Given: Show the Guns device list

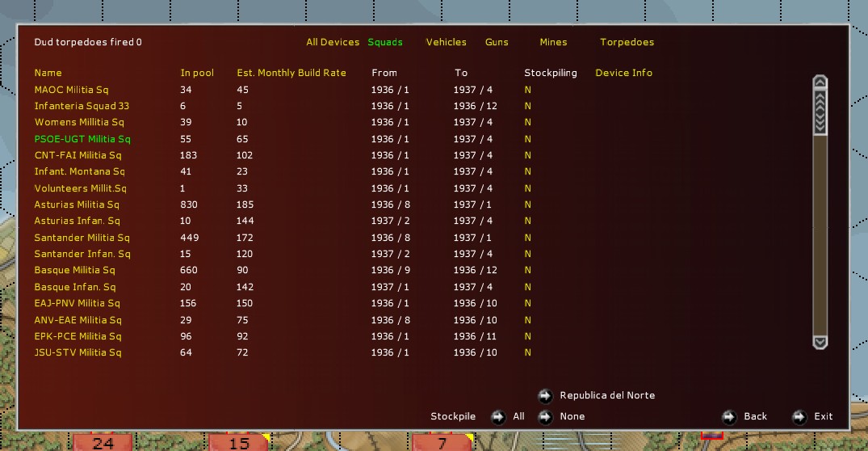Looking at the screenshot, I should [497, 42].
